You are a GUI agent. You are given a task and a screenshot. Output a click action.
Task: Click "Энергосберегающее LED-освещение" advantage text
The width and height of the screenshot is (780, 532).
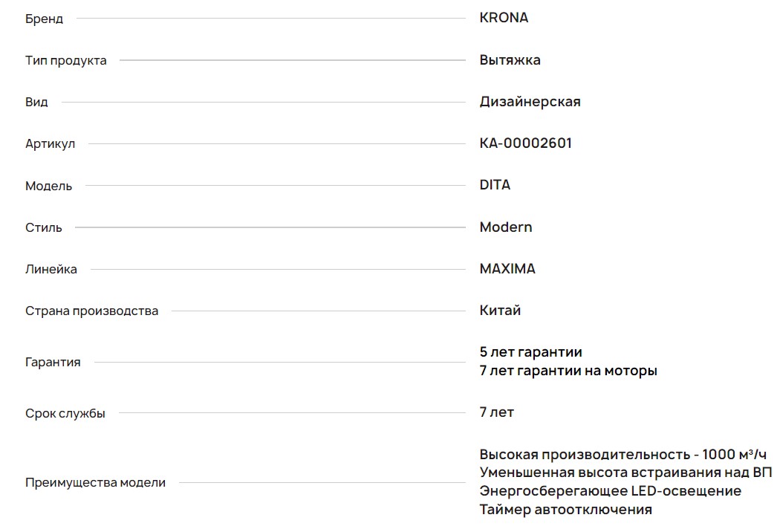[610, 491]
